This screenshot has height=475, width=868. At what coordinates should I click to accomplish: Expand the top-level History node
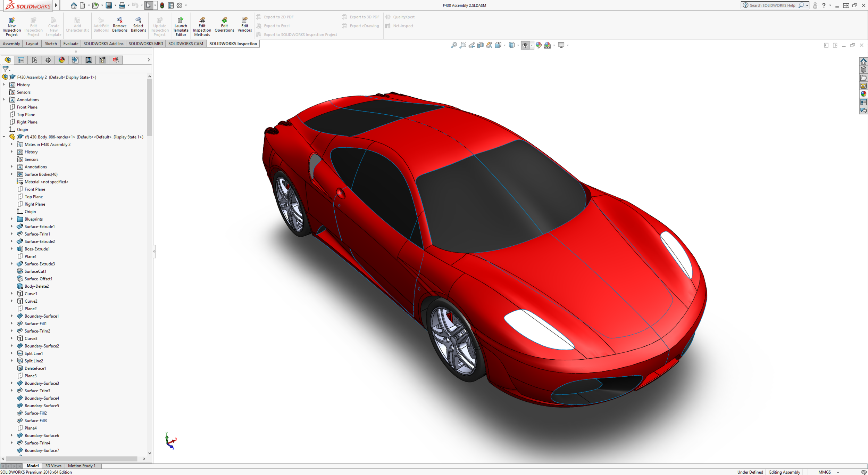coord(4,84)
